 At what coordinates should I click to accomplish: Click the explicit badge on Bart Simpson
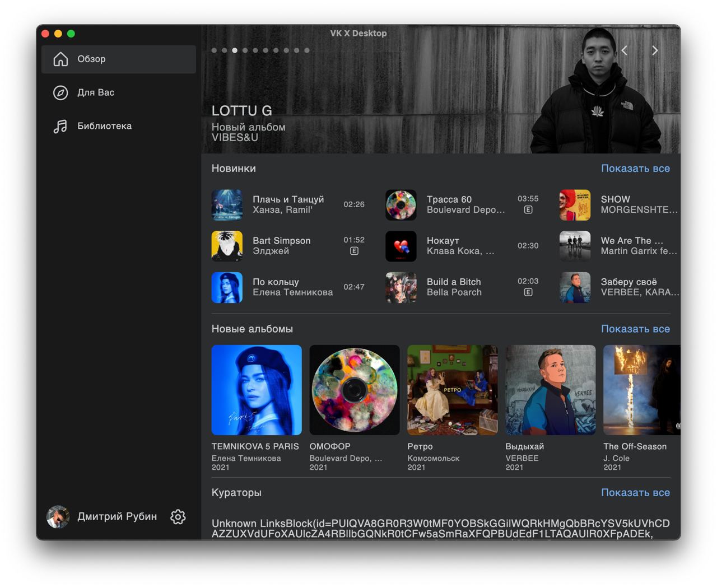354,251
